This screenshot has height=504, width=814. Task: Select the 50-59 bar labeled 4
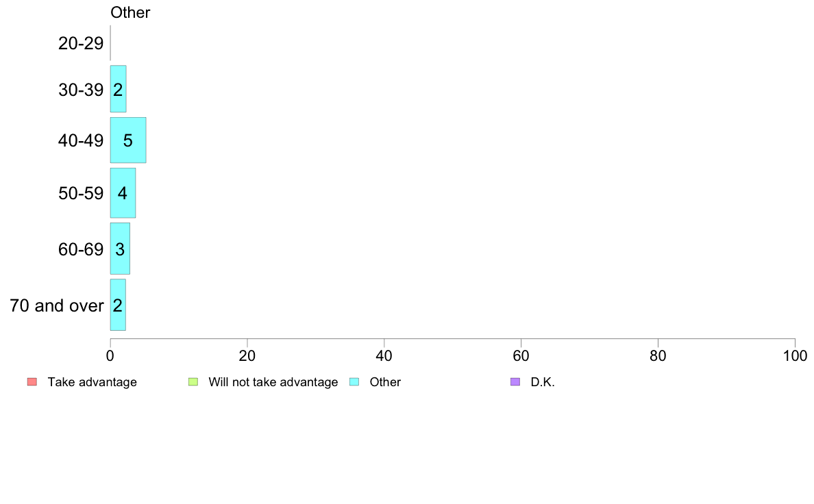click(123, 193)
